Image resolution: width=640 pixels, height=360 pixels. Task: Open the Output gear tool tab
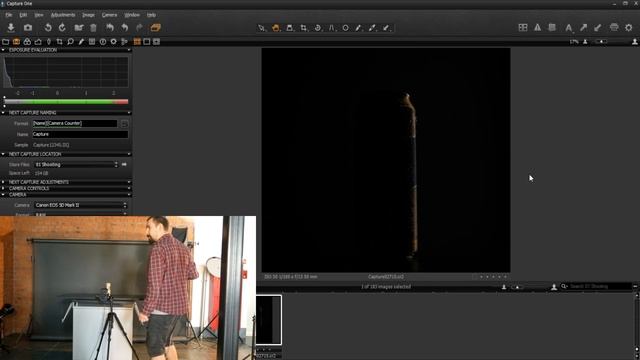[x=113, y=42]
